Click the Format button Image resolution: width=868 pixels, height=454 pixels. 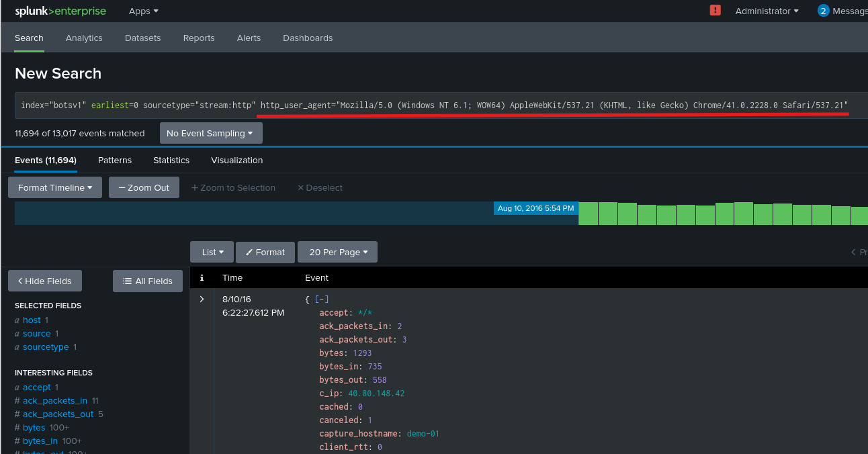coord(265,252)
